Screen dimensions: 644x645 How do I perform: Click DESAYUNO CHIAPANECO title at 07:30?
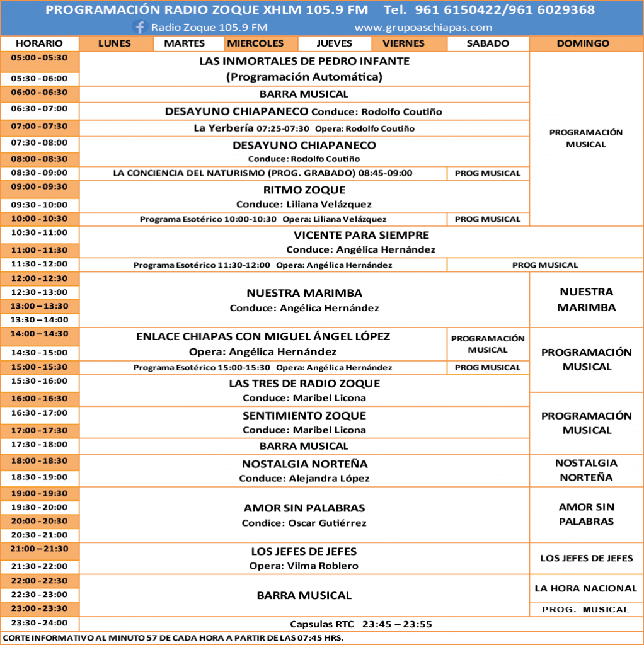(304, 146)
